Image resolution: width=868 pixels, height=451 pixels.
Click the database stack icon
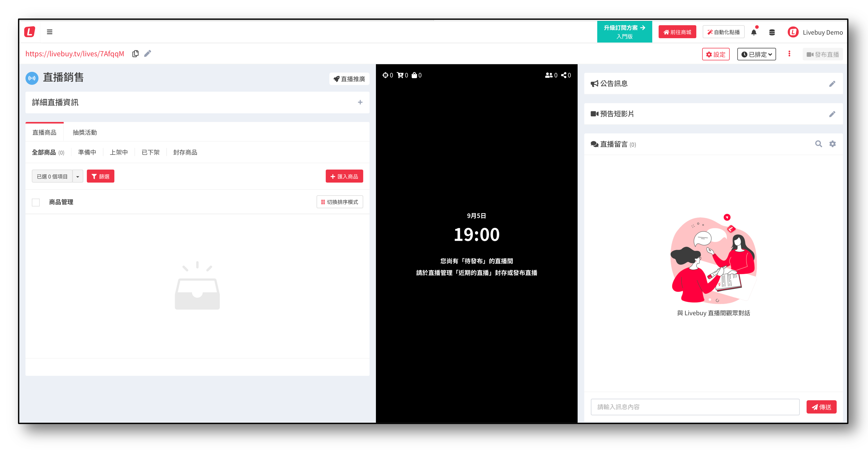coord(772,32)
